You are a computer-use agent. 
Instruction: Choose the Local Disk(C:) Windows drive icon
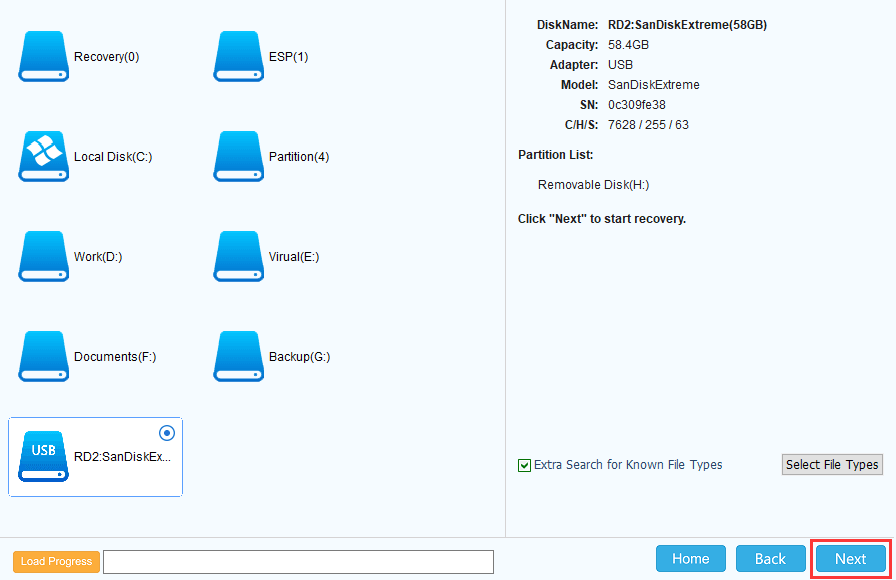pyautogui.click(x=43, y=156)
